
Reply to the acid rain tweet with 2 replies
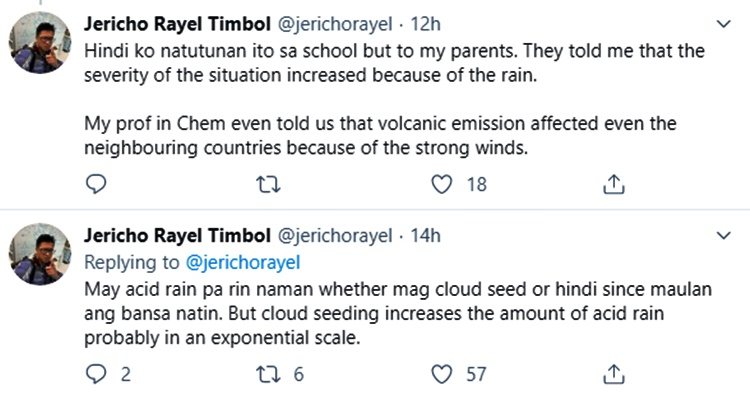point(96,374)
